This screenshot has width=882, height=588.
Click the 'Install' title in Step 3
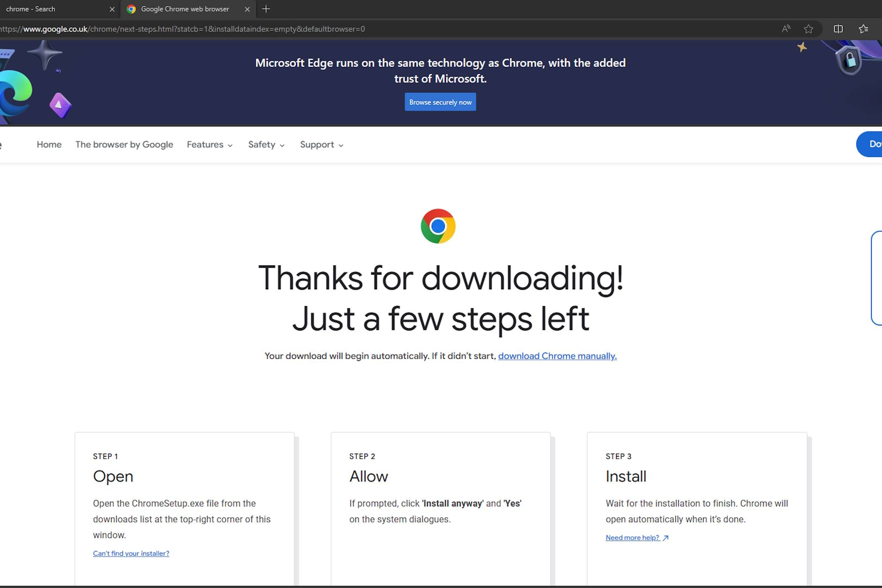626,476
